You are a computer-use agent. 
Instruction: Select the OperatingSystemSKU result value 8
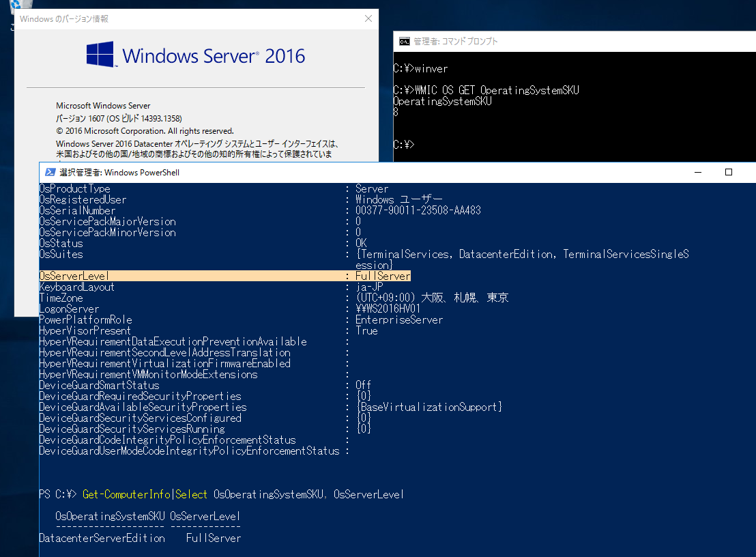tap(396, 111)
